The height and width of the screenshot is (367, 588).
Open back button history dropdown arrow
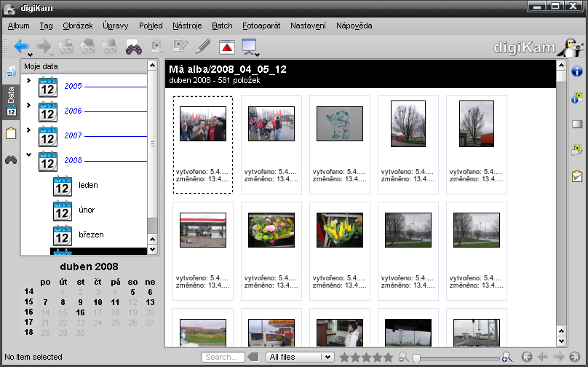point(31,55)
